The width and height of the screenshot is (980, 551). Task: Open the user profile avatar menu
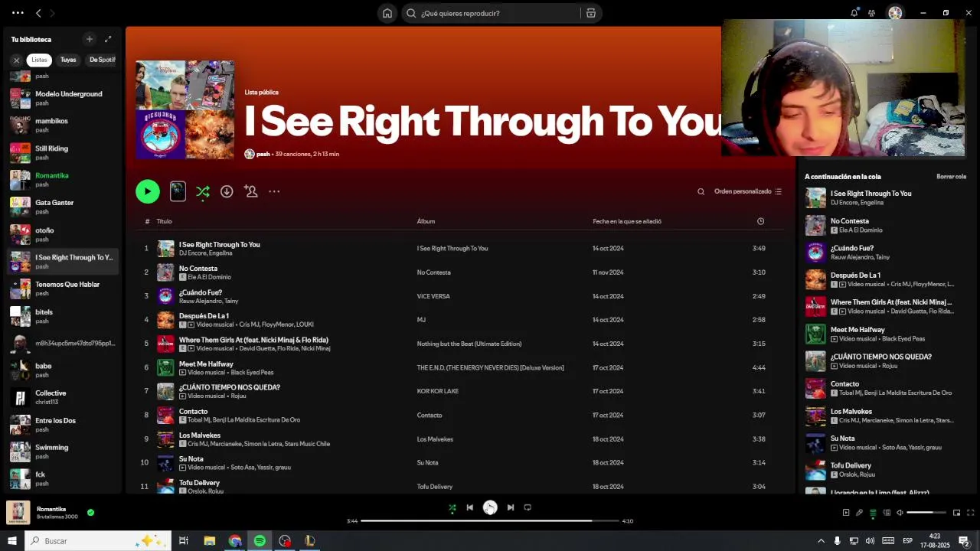(895, 13)
